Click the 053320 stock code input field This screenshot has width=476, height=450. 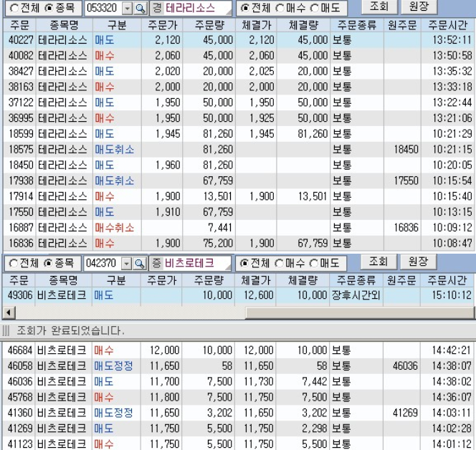(103, 8)
